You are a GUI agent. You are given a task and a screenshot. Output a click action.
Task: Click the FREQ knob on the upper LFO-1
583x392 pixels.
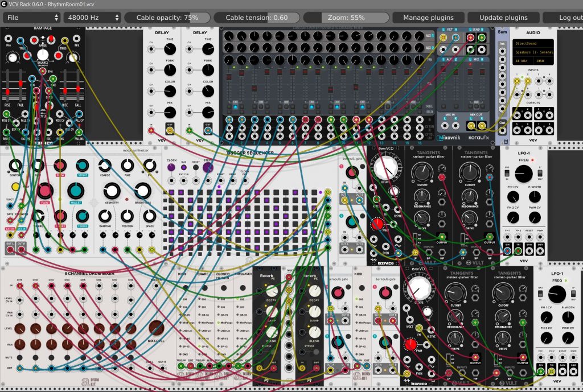click(x=524, y=174)
